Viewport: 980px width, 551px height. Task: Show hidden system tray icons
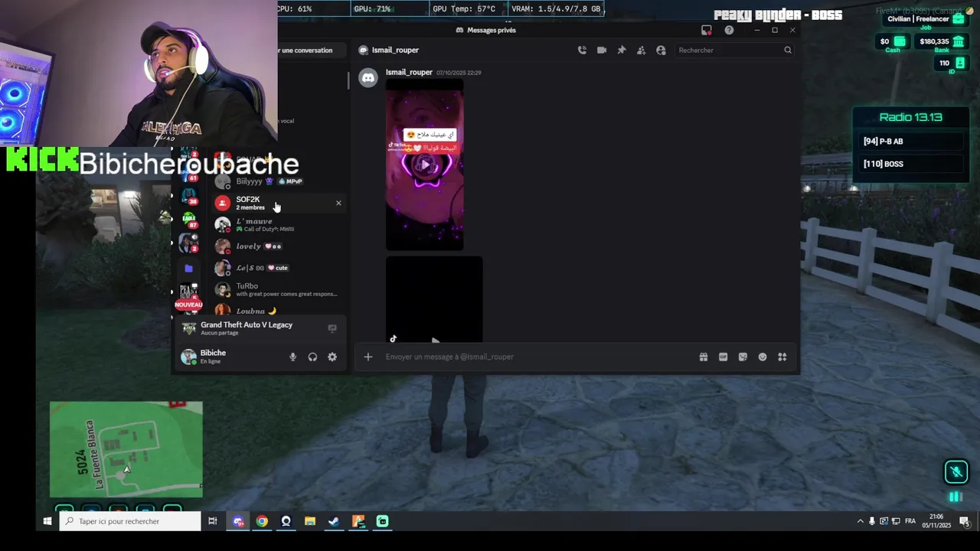pyautogui.click(x=861, y=521)
